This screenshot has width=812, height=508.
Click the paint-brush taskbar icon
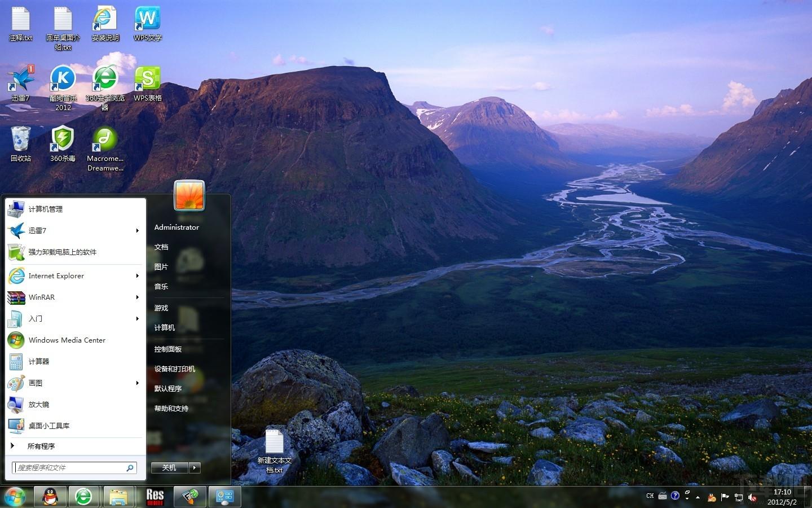189,497
